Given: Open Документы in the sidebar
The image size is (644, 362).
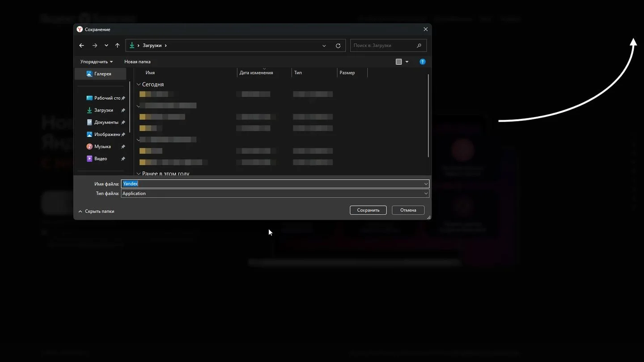Looking at the screenshot, I should 102,122.
